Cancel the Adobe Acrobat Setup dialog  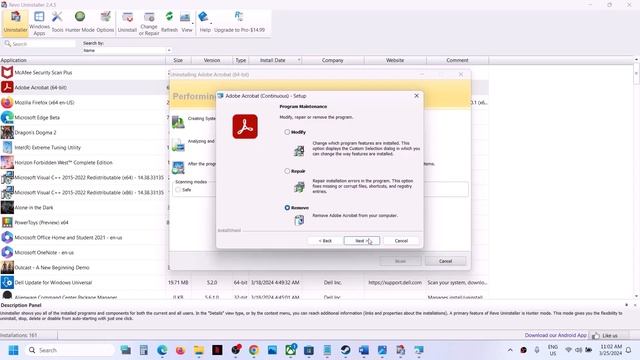point(401,241)
